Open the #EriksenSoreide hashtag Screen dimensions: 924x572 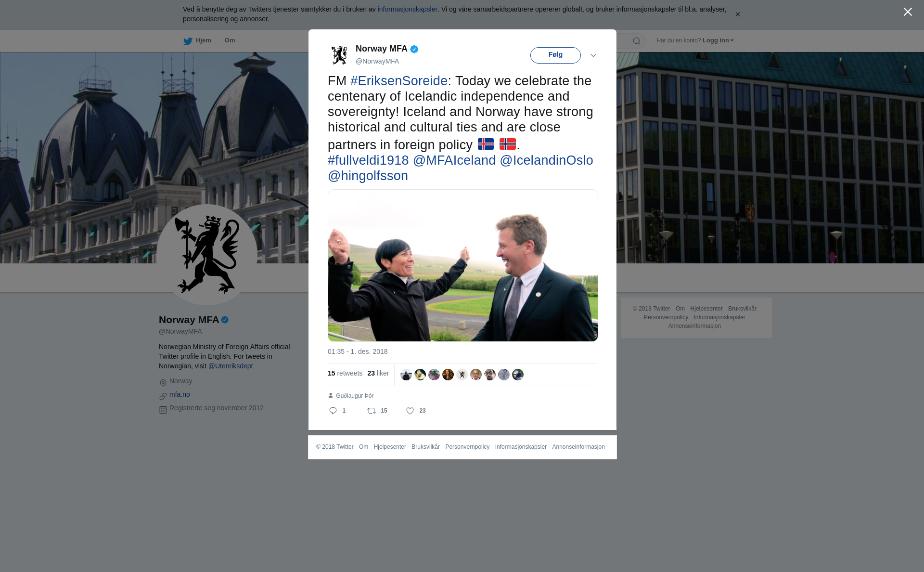click(x=399, y=81)
